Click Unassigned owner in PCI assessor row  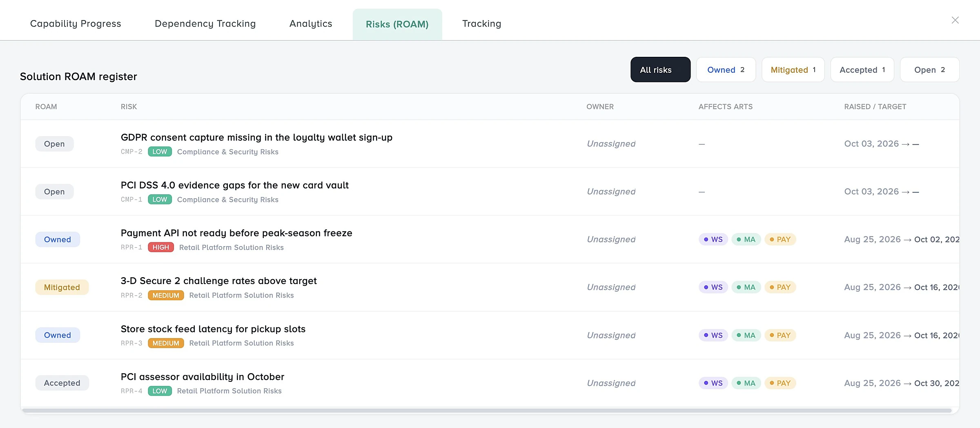pos(611,383)
